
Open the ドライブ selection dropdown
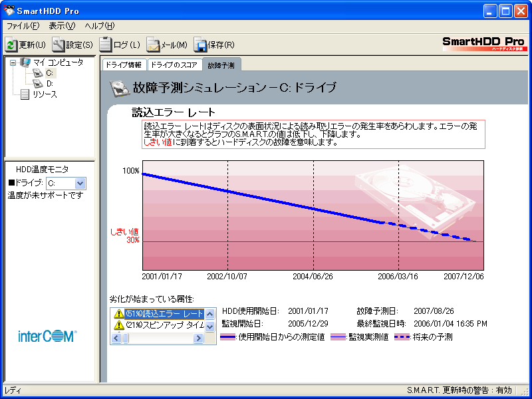pyautogui.click(x=80, y=184)
